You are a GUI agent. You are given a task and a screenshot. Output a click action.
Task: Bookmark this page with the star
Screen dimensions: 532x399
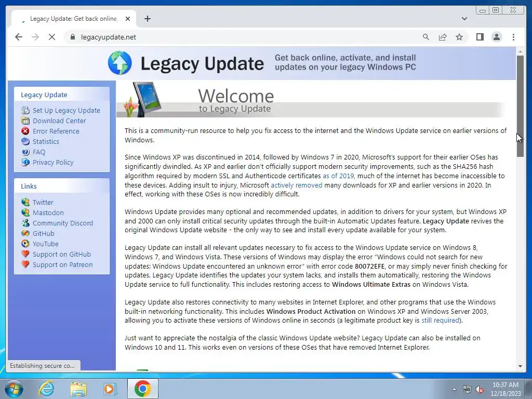(x=459, y=37)
